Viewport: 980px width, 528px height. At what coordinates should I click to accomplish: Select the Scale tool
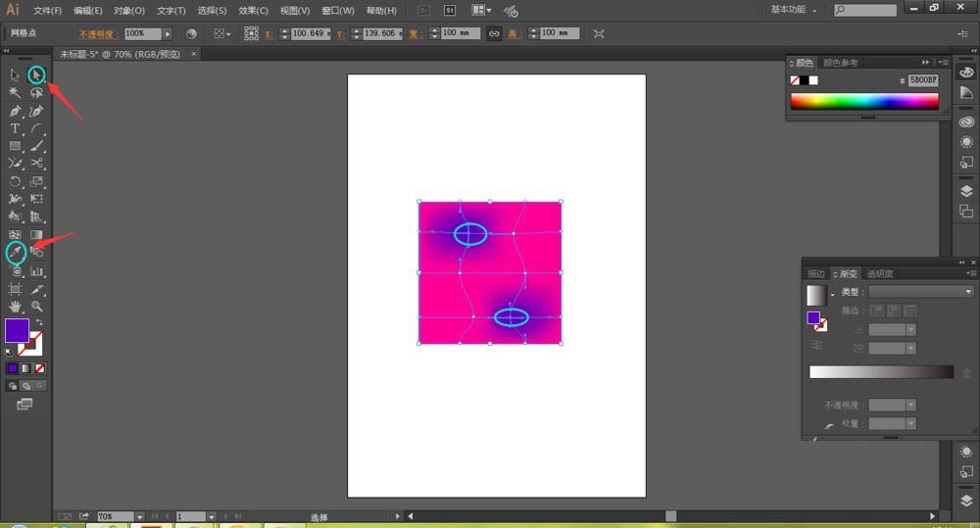point(36,182)
